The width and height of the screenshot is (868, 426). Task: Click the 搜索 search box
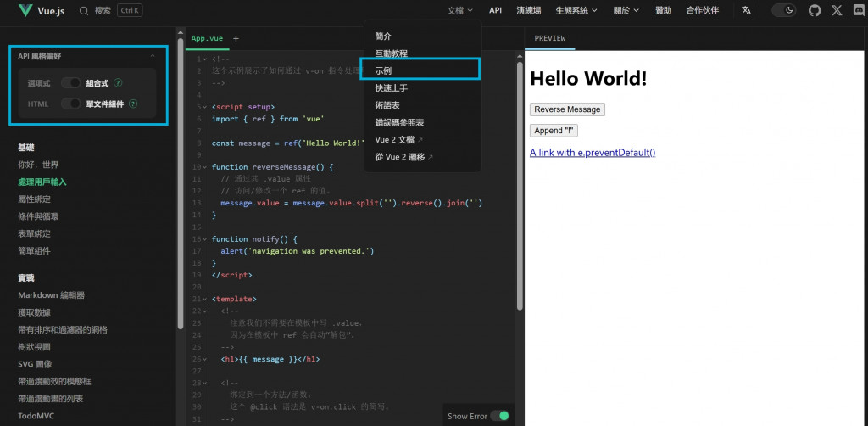coord(111,10)
